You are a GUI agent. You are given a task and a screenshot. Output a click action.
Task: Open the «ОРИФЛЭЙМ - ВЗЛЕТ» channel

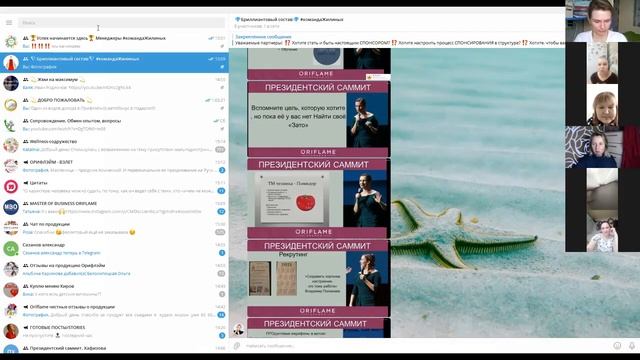pos(114,166)
